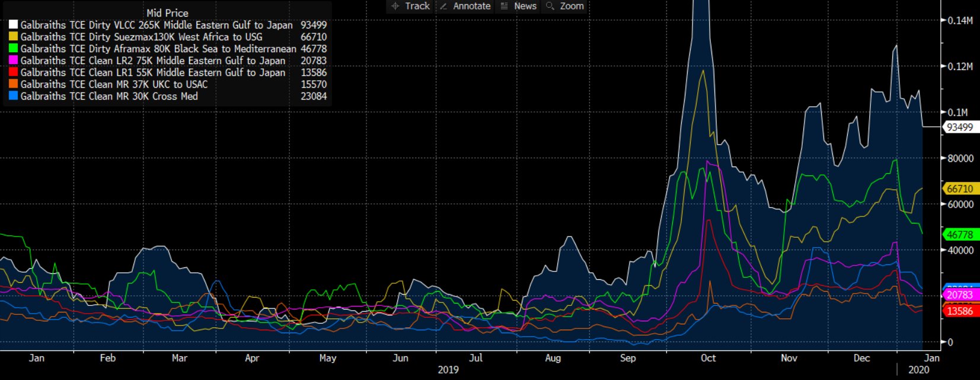Click the 60000 y-axis label

(960, 204)
